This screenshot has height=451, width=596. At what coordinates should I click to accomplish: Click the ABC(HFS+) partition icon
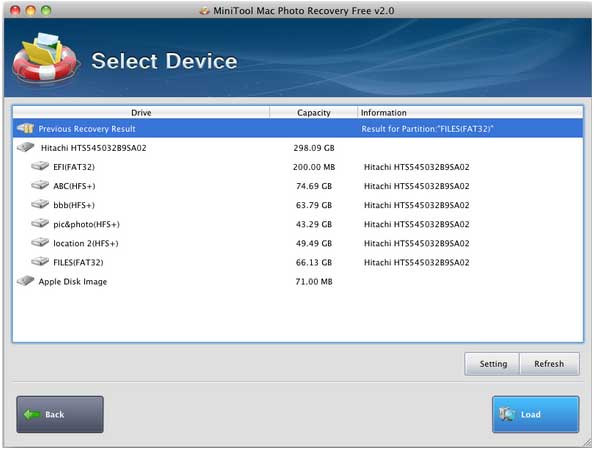point(40,185)
